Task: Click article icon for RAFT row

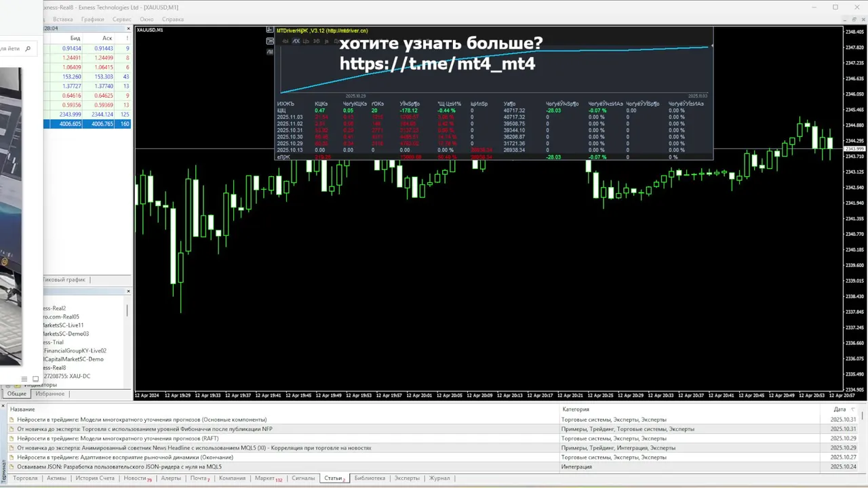Action: click(12, 439)
